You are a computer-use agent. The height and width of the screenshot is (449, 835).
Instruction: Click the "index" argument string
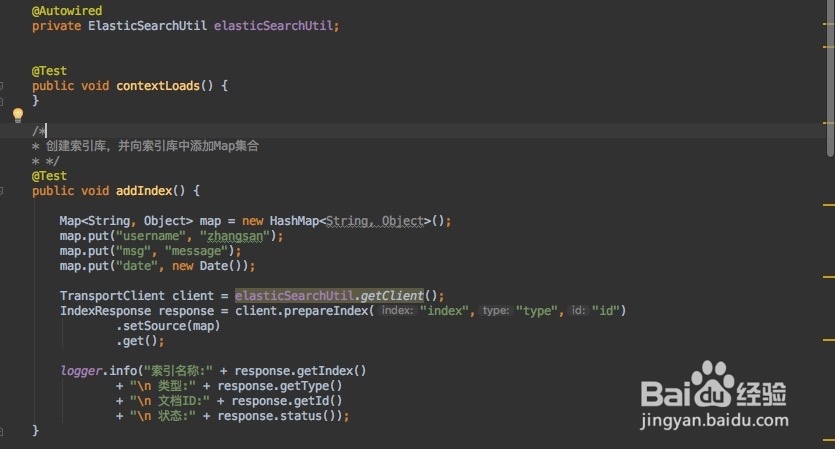coord(444,311)
